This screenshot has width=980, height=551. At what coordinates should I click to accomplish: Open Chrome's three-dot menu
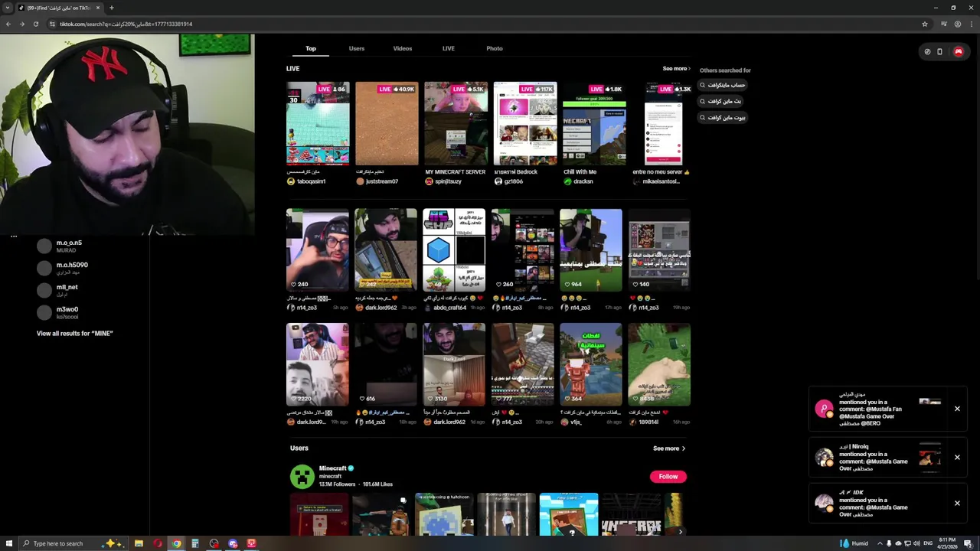click(x=970, y=24)
